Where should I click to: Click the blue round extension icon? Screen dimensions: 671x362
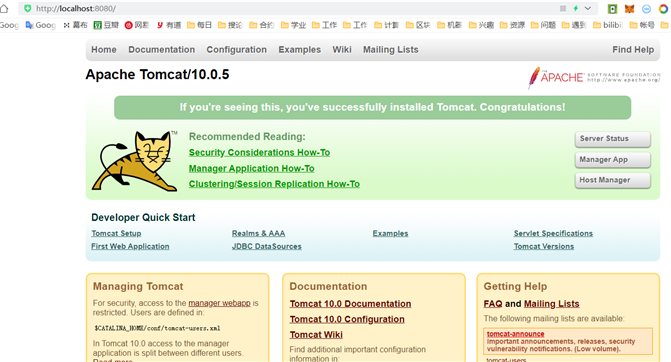[646, 9]
